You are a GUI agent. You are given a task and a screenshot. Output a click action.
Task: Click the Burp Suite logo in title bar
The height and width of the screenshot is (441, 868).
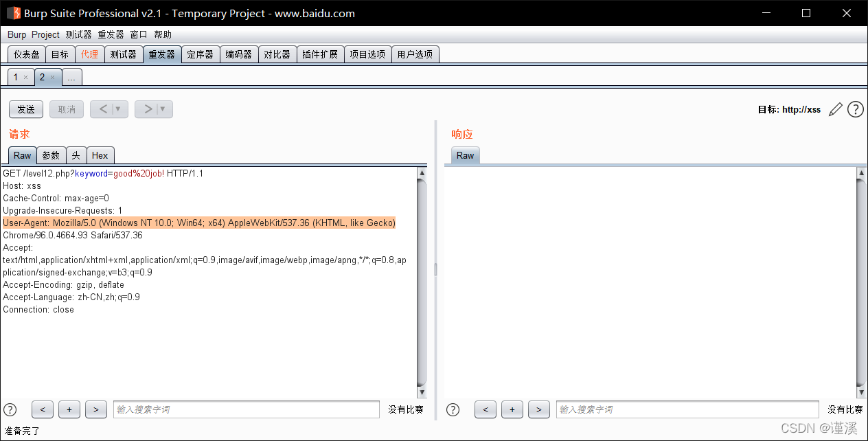click(13, 13)
